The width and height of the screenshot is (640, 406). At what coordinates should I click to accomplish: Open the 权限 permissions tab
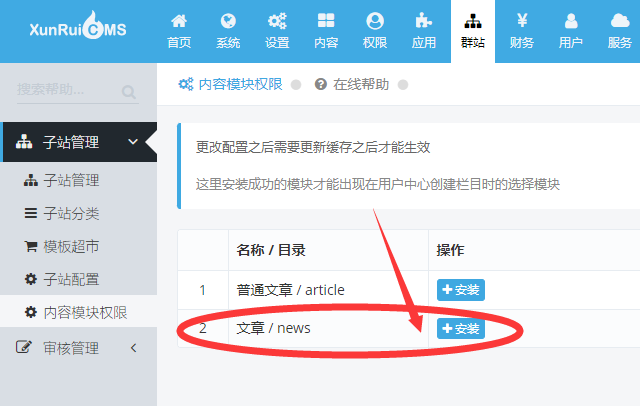point(375,31)
